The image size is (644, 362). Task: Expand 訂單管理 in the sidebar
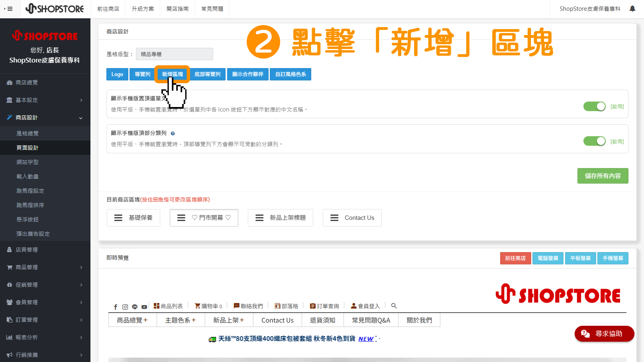[x=45, y=320]
